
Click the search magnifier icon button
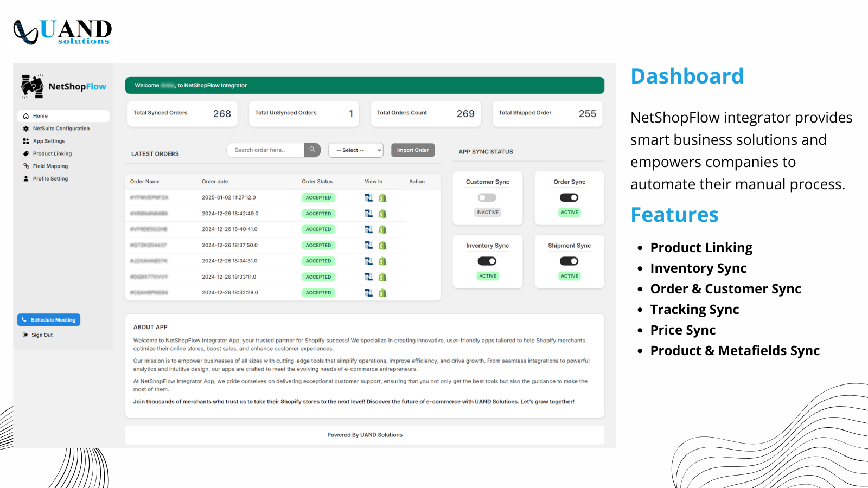tap(312, 150)
